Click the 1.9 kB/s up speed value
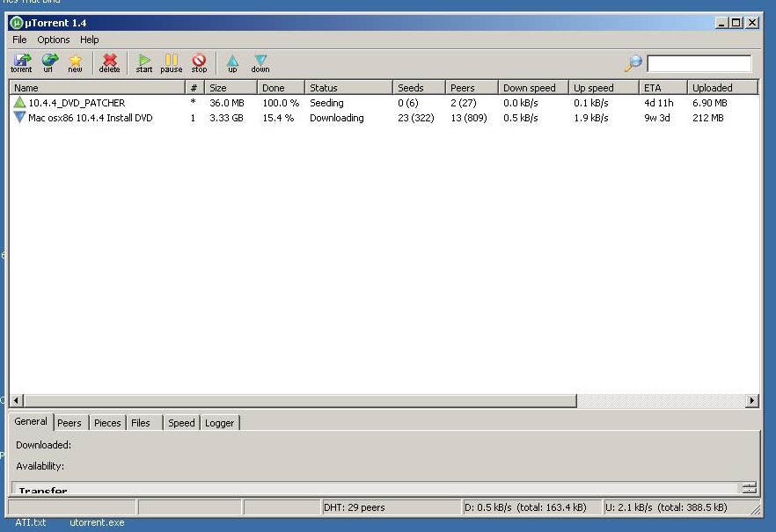776x532 pixels. point(591,118)
